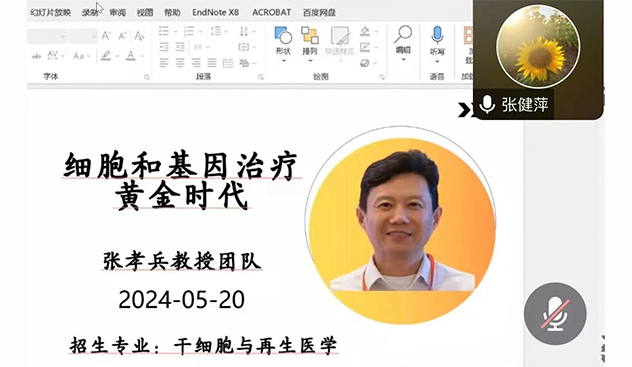Click the Arrange (排列) icon
This screenshot has height=367, width=632.
pos(310,44)
